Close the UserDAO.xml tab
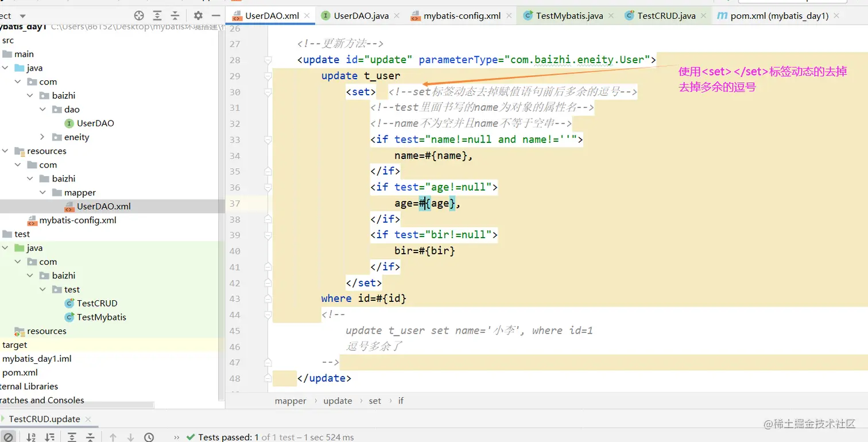This screenshot has height=442, width=868. click(307, 16)
